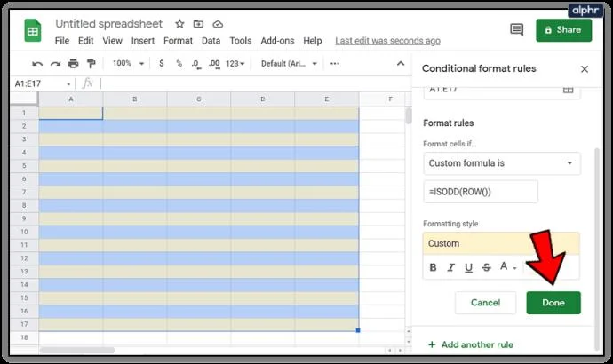Open the Edit menu
The height and width of the screenshot is (364, 613).
point(85,41)
